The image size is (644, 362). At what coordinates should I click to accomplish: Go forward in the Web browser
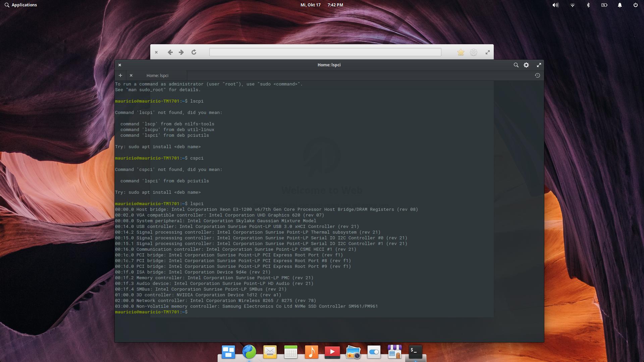[x=181, y=52]
